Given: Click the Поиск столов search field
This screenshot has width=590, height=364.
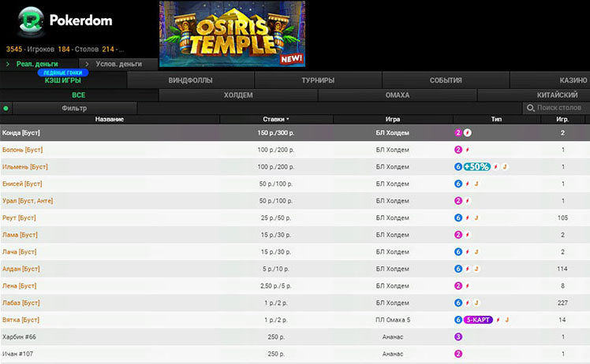Looking at the screenshot, I should (x=556, y=108).
